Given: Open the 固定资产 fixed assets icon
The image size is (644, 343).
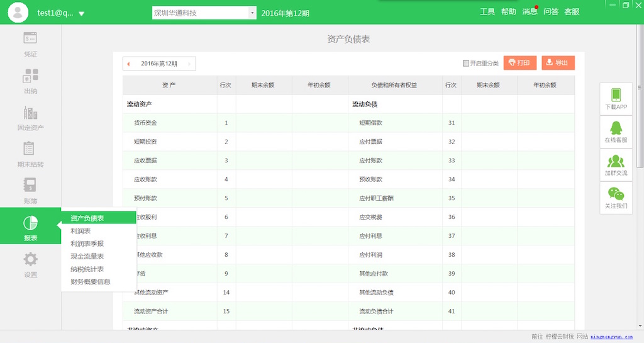Looking at the screenshot, I should 30,113.
